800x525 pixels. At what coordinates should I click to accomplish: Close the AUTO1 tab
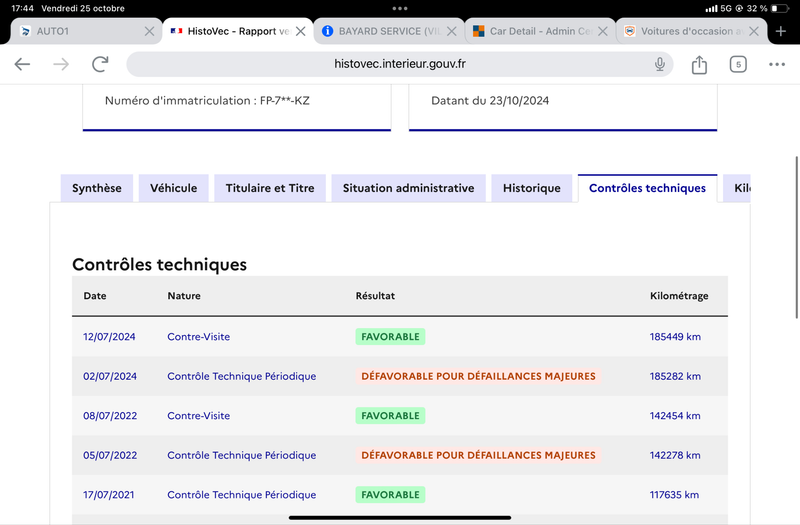pos(149,32)
